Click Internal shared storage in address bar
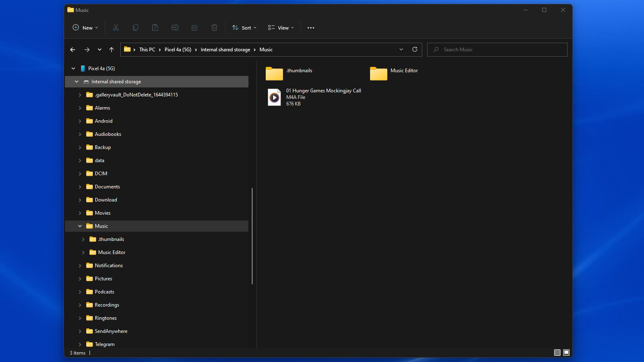644x362 pixels. tap(225, 50)
